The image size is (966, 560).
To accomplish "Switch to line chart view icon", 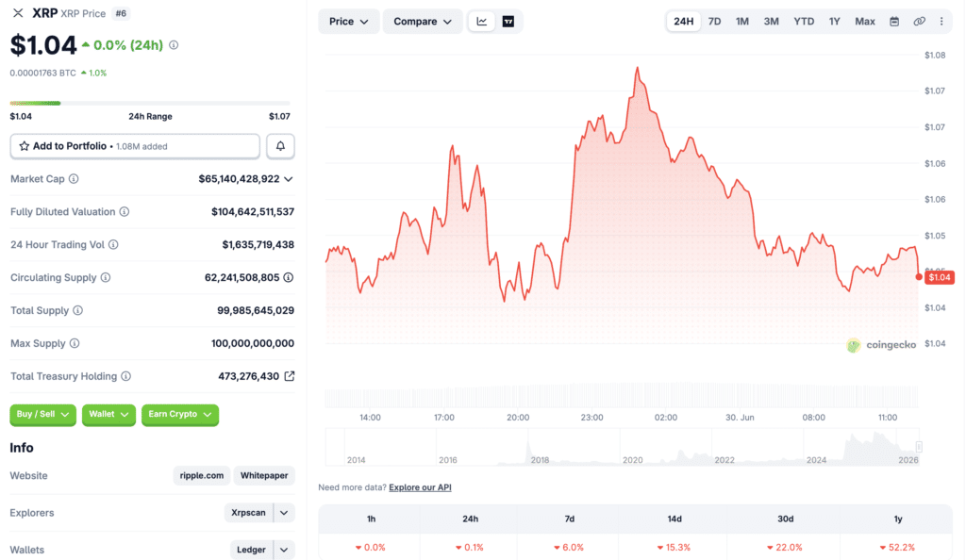I will coord(482,22).
